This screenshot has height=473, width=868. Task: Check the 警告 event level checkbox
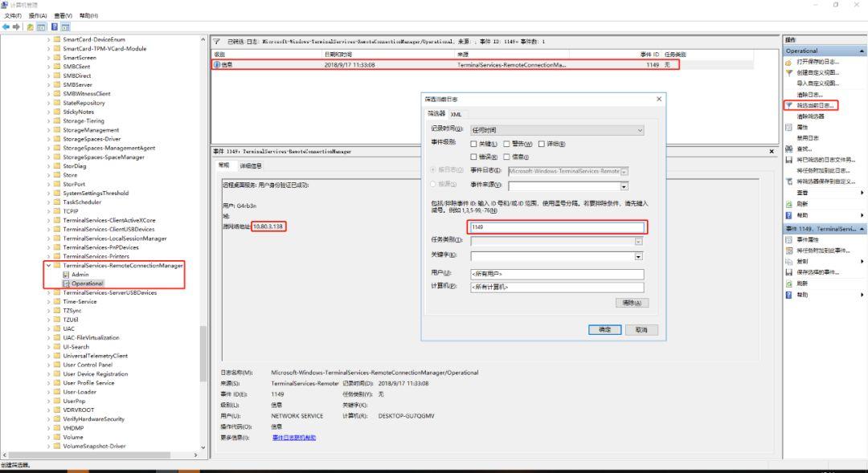click(x=506, y=144)
